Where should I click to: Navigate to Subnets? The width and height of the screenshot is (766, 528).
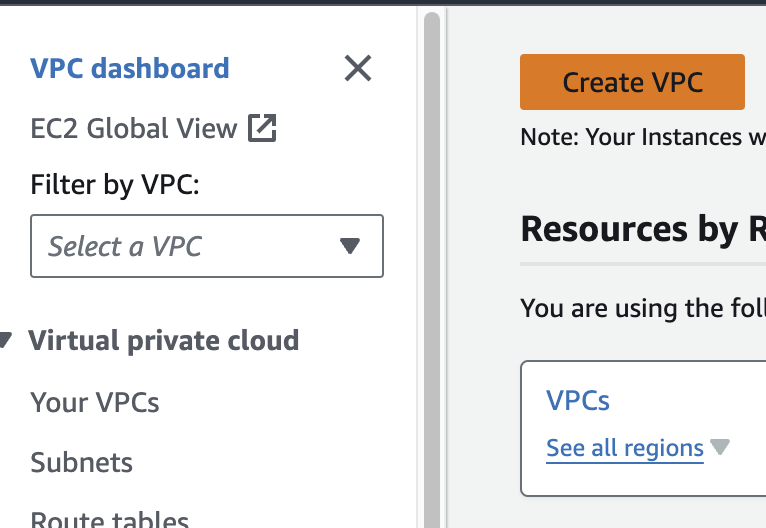[x=82, y=463]
